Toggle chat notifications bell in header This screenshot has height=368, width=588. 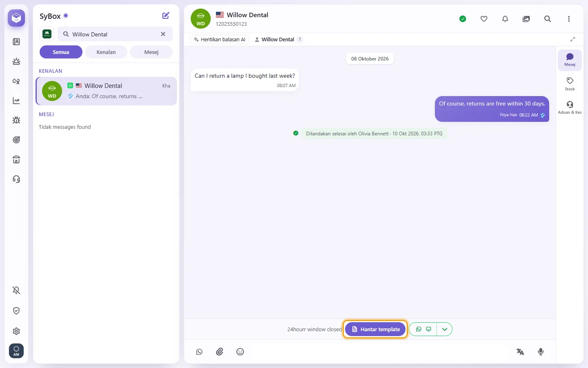pyautogui.click(x=505, y=19)
